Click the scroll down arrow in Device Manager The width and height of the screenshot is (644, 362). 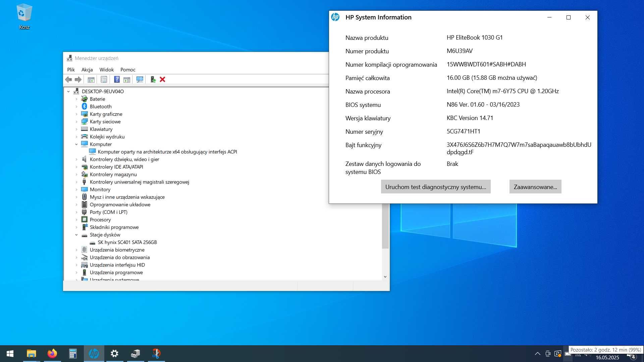(x=385, y=277)
